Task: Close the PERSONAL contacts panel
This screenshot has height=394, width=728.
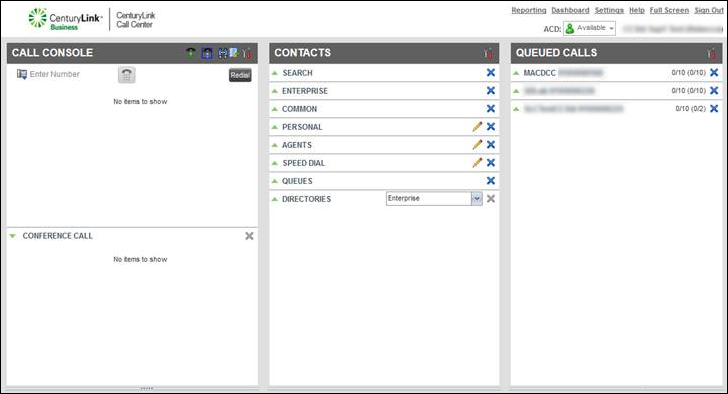Action: click(x=491, y=126)
